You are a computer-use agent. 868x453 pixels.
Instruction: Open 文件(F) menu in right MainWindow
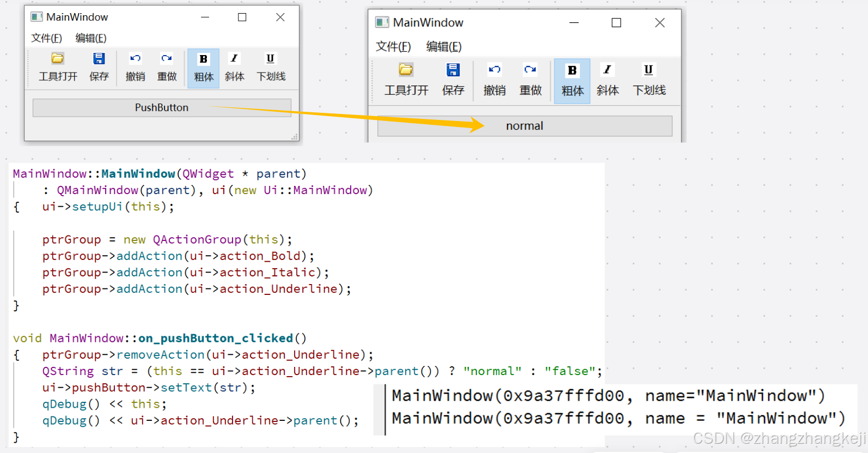[393, 46]
